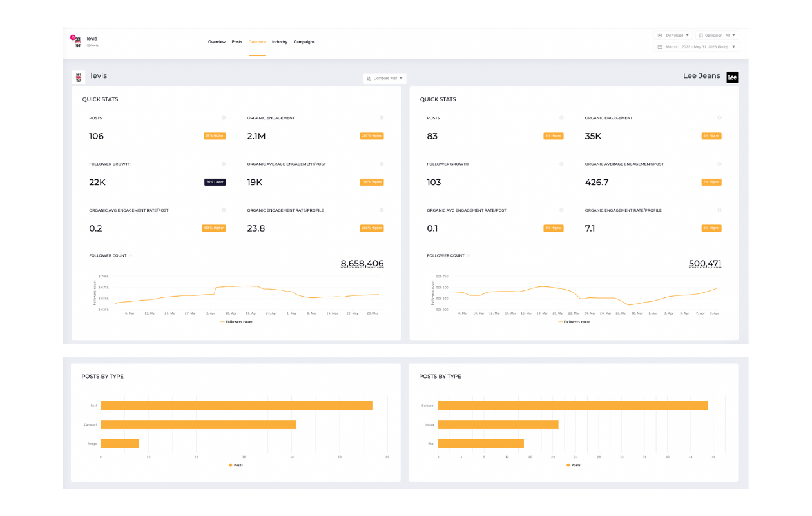Click info icon for Lee Jeans Organic Avg Engagement Rate/Post
Screen dimensions: 812x516
pyautogui.click(x=561, y=210)
